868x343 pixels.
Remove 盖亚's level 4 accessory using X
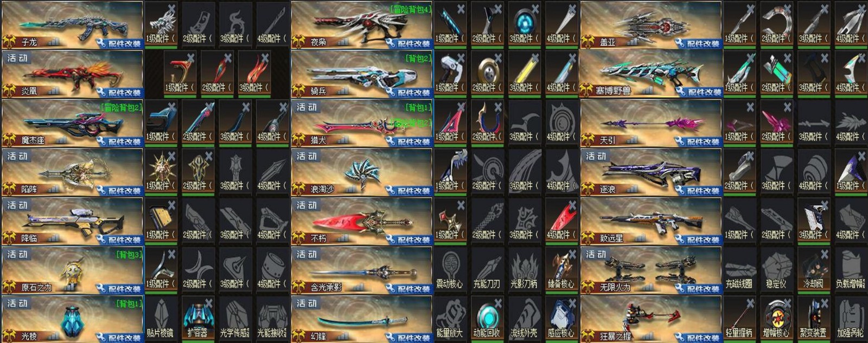(x=861, y=9)
